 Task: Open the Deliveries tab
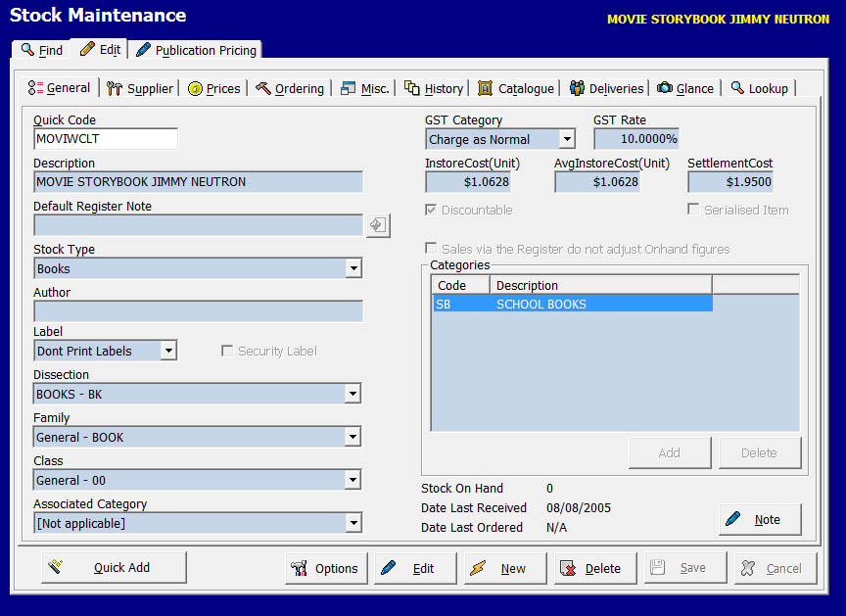[607, 88]
